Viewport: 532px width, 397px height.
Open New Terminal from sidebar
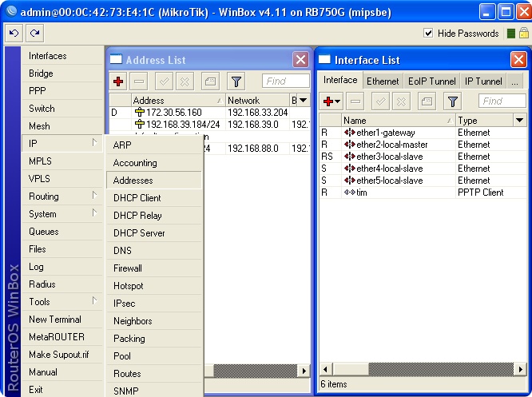coord(62,320)
